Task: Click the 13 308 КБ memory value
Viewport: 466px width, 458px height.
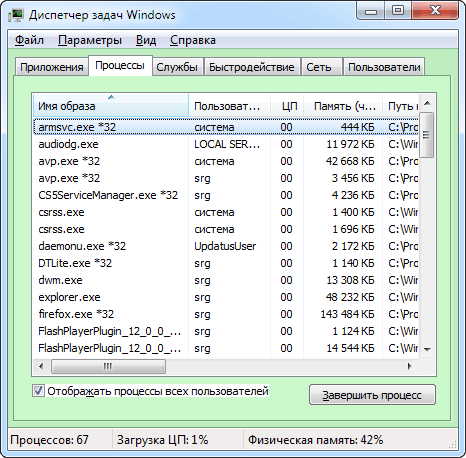Action: click(x=350, y=280)
